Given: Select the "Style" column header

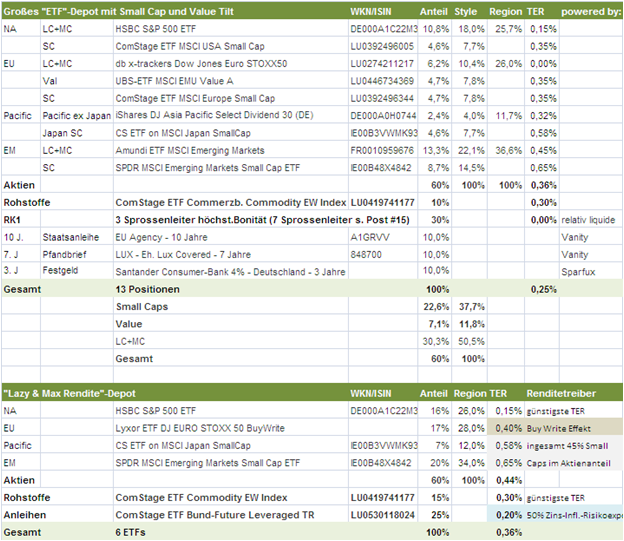Looking at the screenshot, I should [x=466, y=12].
